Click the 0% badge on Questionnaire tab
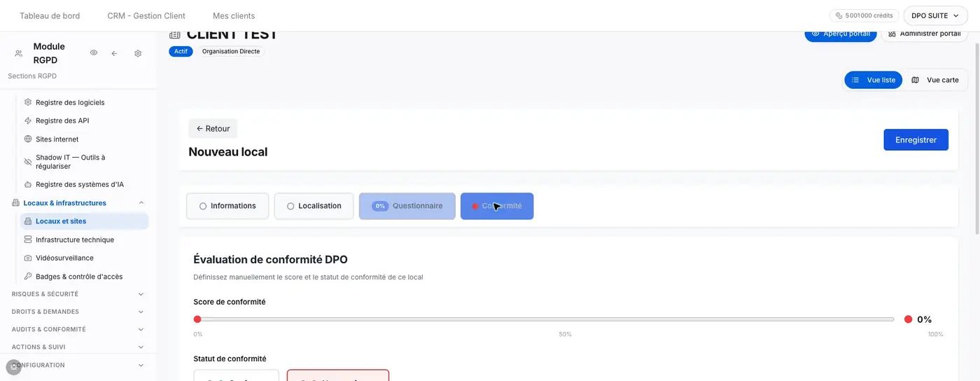 click(380, 206)
